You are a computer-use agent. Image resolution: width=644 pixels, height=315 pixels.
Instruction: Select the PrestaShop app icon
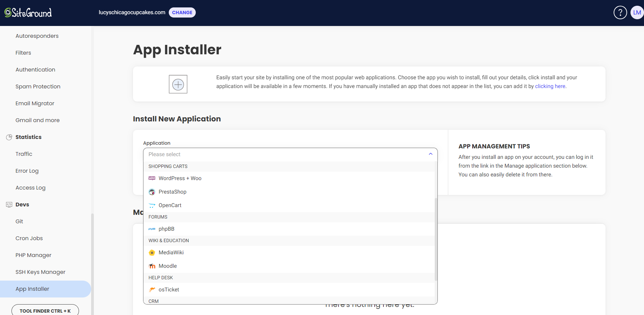point(152,192)
